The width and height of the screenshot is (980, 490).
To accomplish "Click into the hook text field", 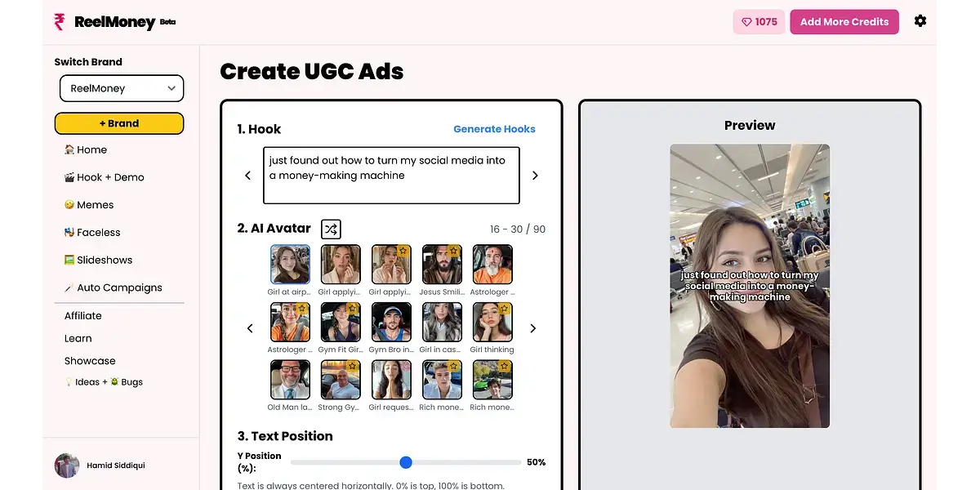I will tap(391, 176).
